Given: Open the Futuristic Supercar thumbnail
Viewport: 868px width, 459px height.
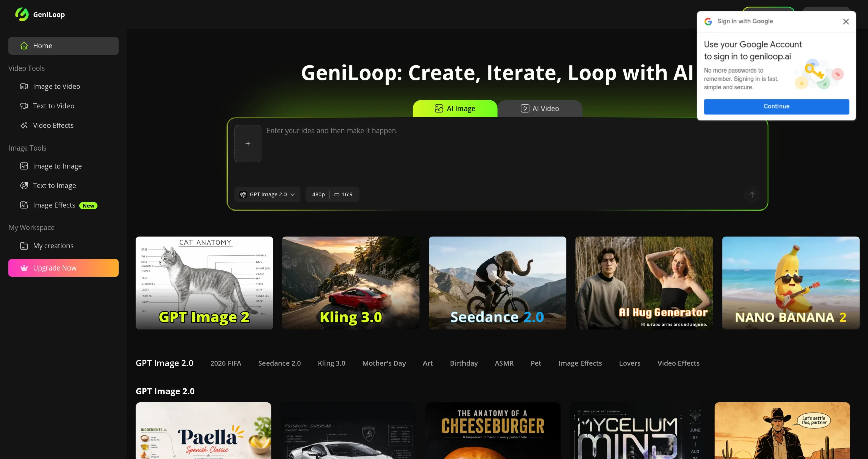Looking at the screenshot, I should click(348, 431).
